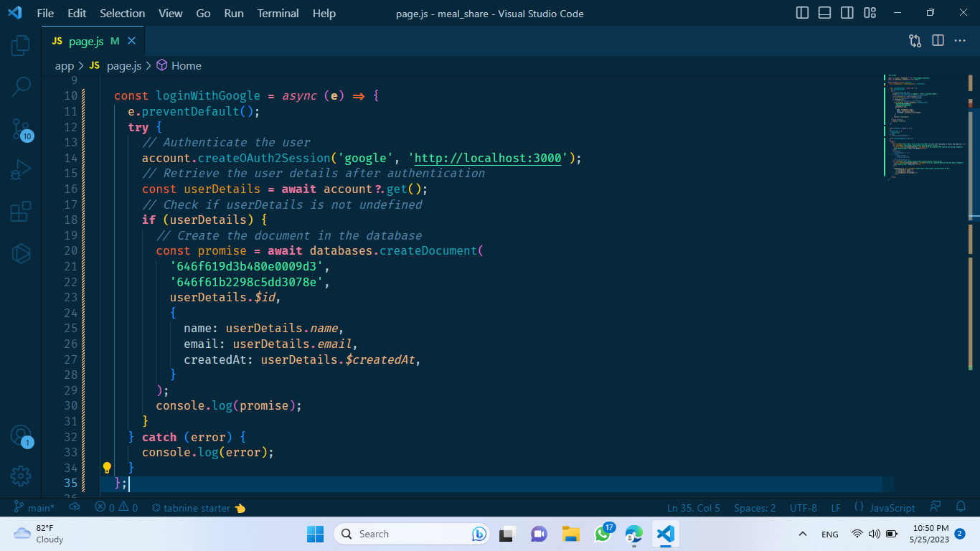Open the Explorer view in activity bar
980x551 pixels.
21,46
